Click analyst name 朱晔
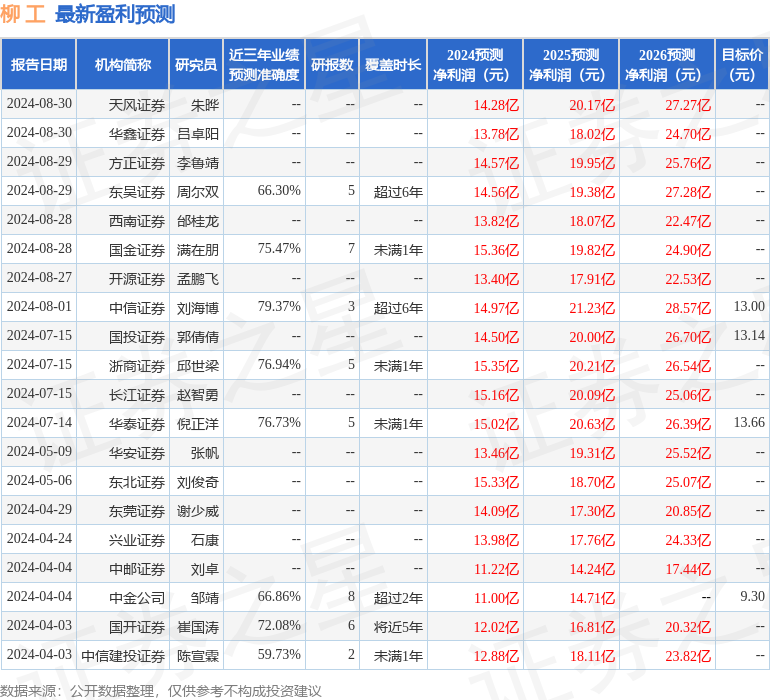770x700 pixels. tap(205, 105)
